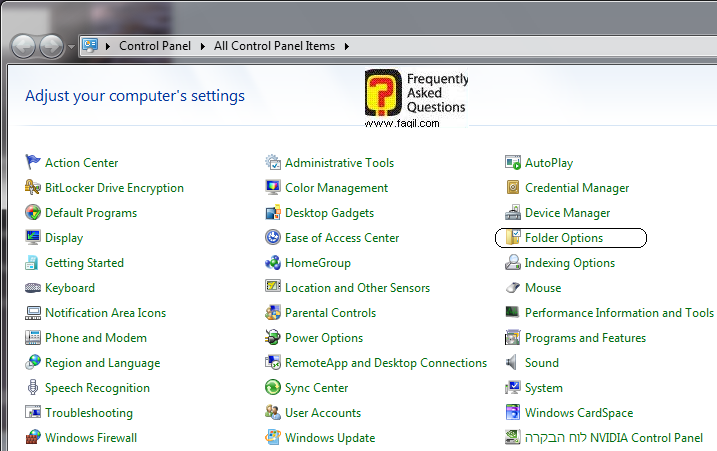Open the Mouse icon

pyautogui.click(x=513, y=288)
